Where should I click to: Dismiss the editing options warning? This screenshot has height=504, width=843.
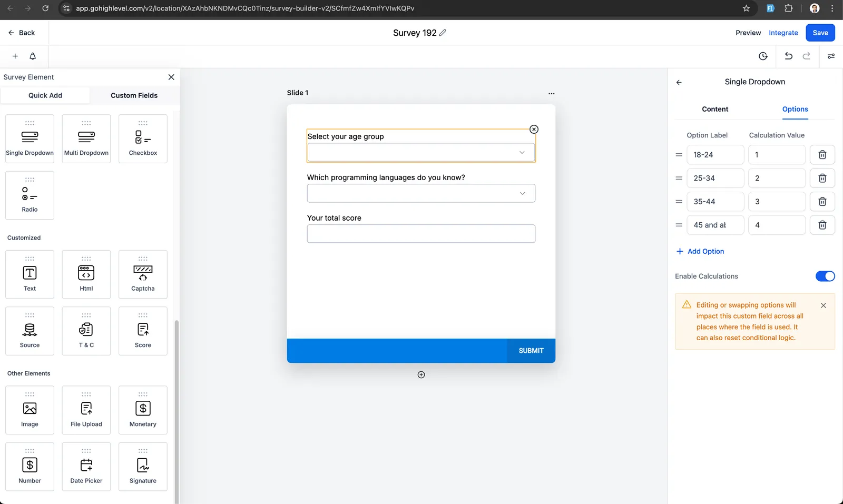click(x=823, y=305)
